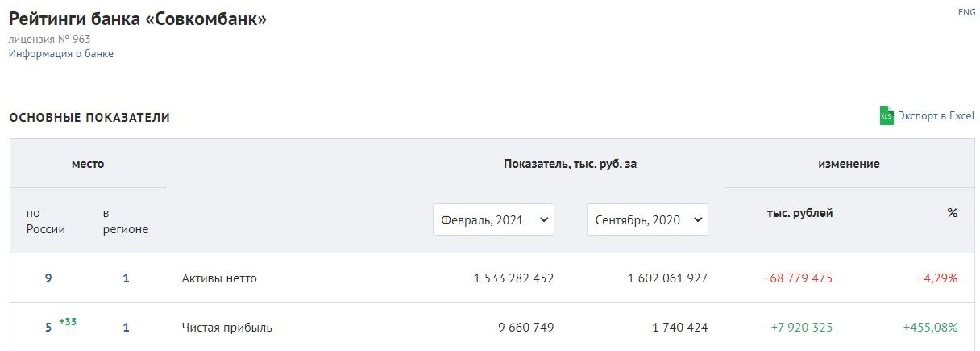Click the Рейтинги банка «Совкомбанк» heading
980x351 pixels.
click(x=138, y=19)
